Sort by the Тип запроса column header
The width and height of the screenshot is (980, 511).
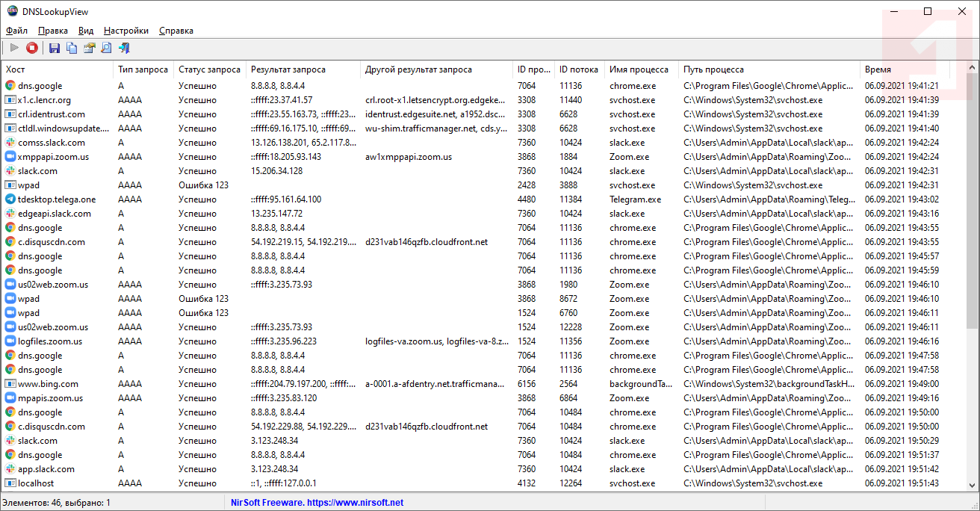143,69
